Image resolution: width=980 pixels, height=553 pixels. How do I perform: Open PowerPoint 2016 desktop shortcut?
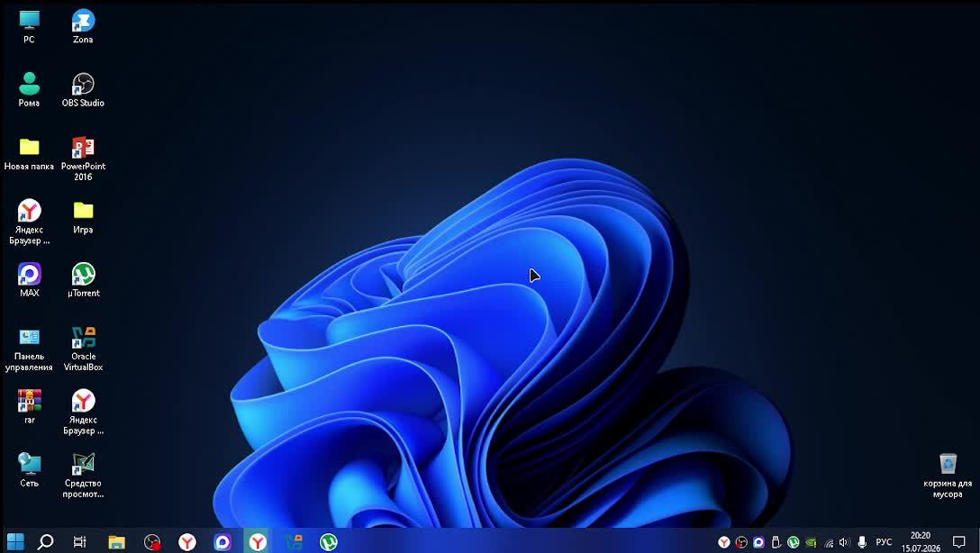coord(83,159)
